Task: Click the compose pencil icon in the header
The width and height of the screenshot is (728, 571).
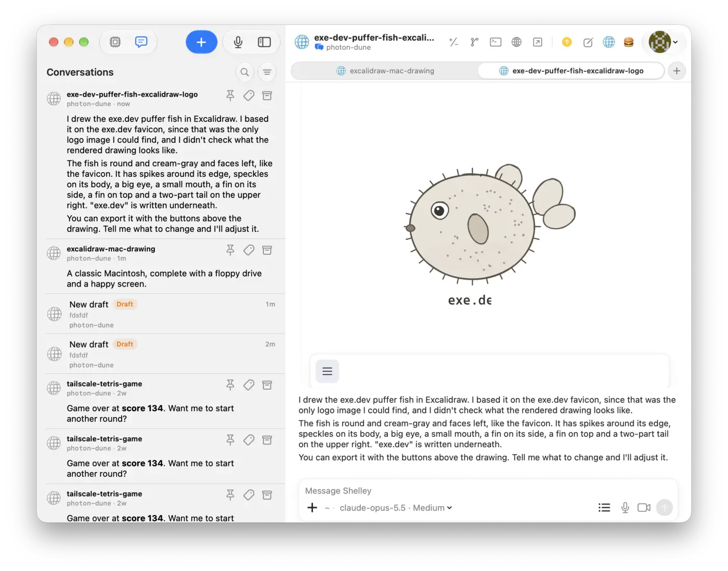Action: [588, 42]
